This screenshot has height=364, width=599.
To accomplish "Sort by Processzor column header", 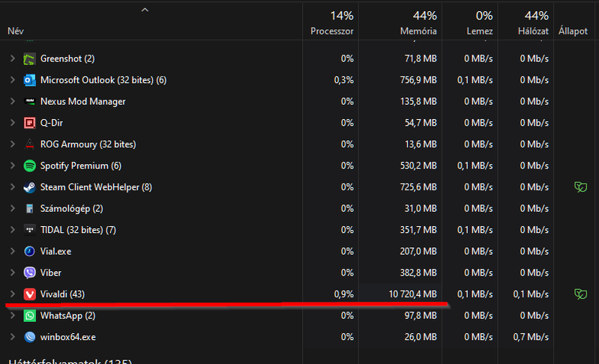I will coord(331,31).
